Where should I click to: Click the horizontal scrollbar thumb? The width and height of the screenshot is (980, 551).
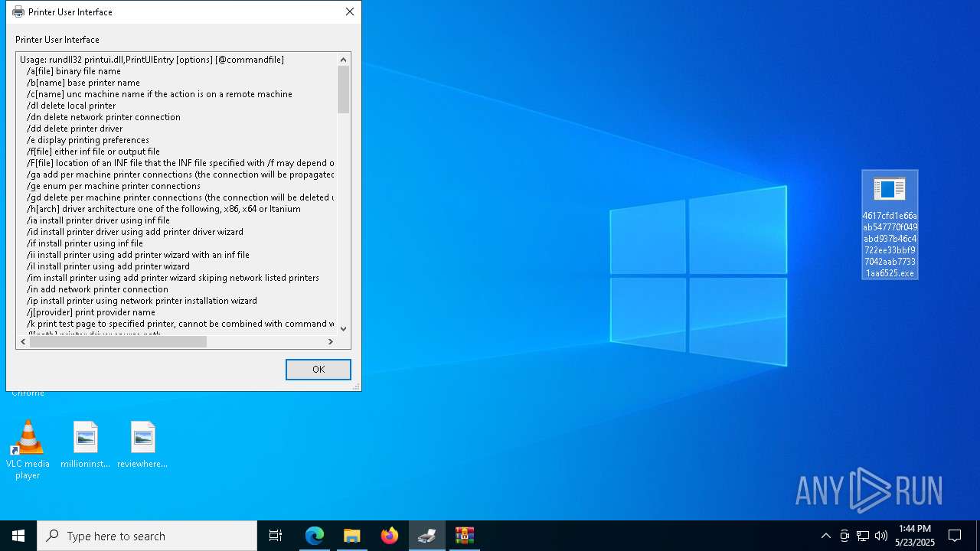[118, 342]
